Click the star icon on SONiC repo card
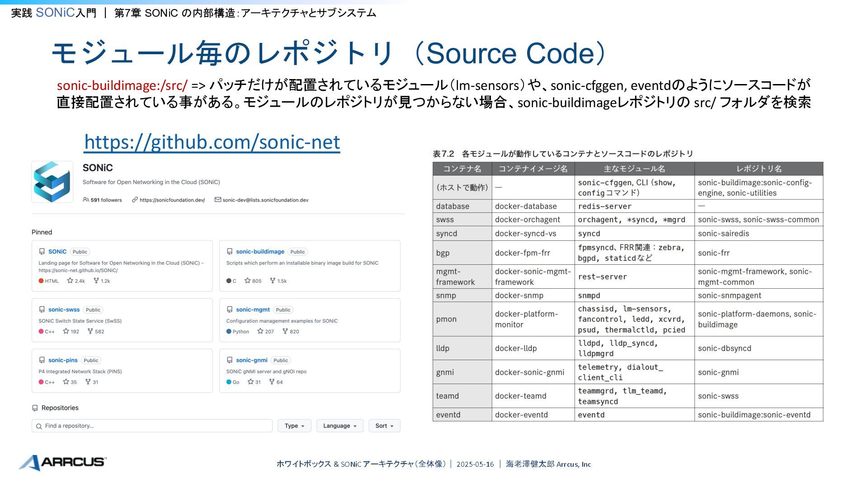 pyautogui.click(x=70, y=281)
